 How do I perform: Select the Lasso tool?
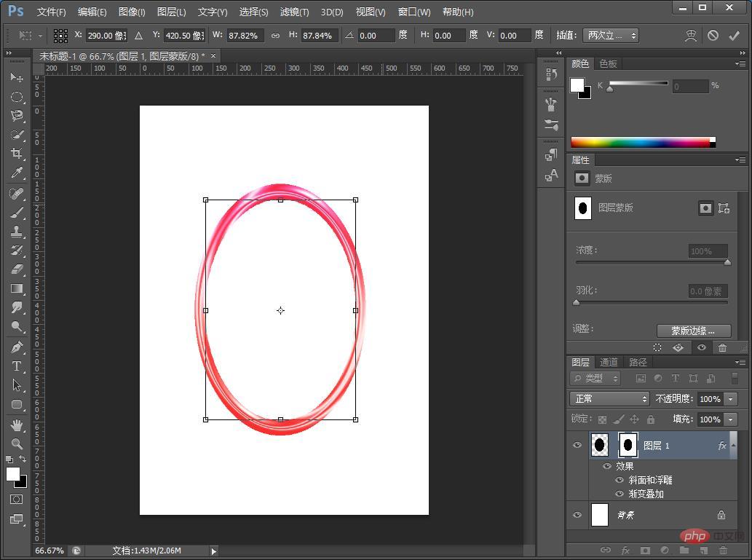tap(17, 116)
